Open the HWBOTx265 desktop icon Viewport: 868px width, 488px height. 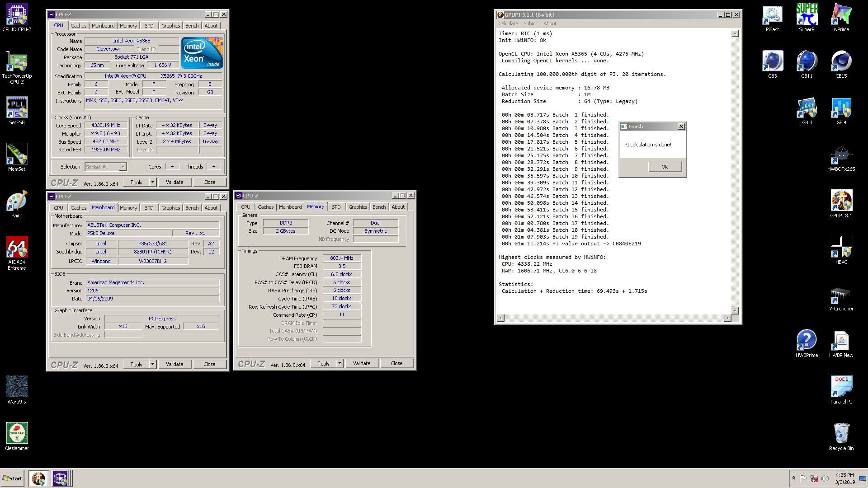[841, 158]
